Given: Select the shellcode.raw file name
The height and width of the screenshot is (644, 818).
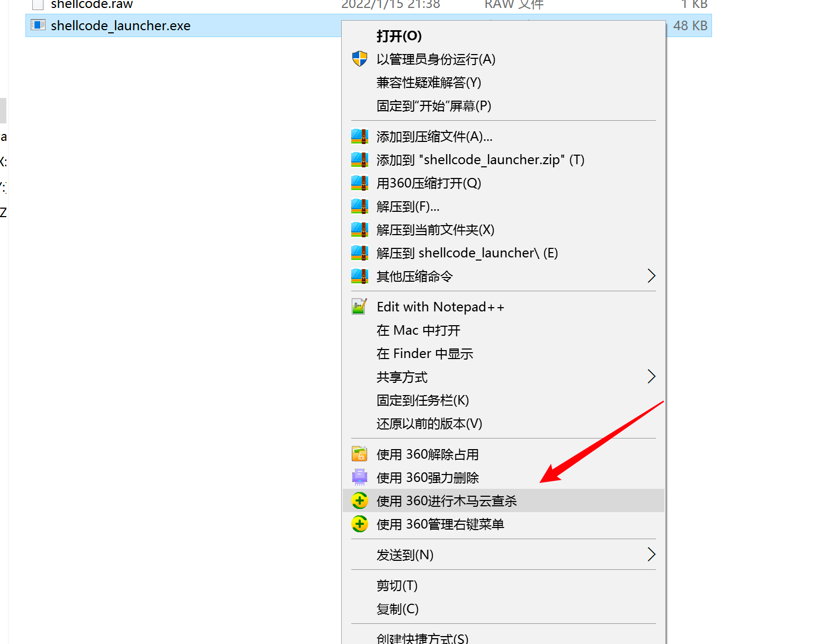Looking at the screenshot, I should click(92, 4).
